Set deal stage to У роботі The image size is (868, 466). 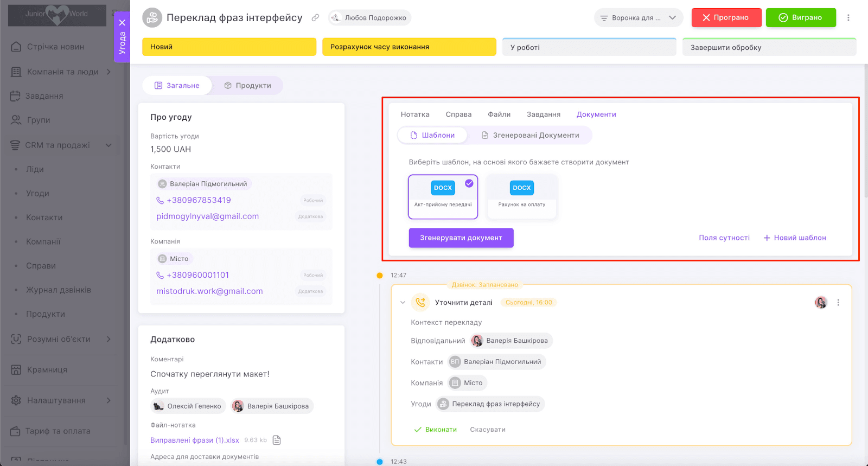[589, 48]
